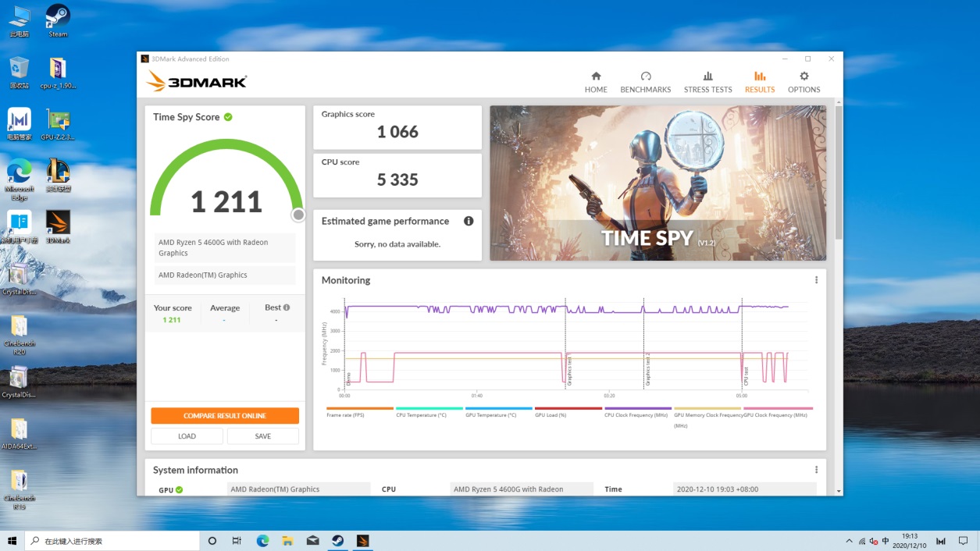
Task: Toggle the GPU Load (%) legend series
Action: coord(568,411)
